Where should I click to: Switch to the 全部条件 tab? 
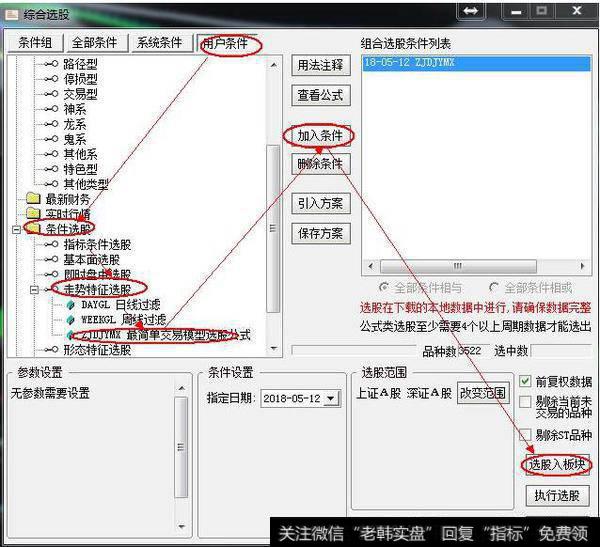coord(95,42)
